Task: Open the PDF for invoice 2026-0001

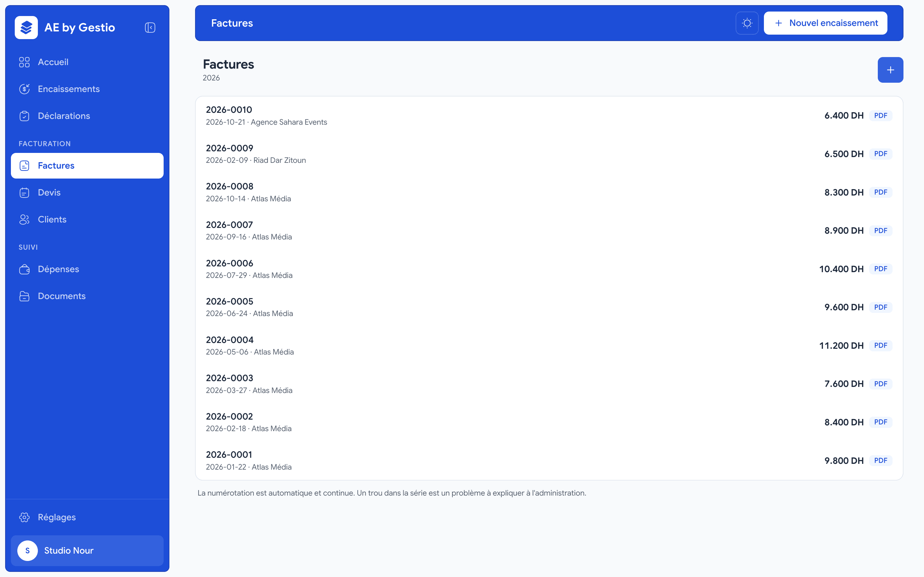Action: [x=880, y=461]
